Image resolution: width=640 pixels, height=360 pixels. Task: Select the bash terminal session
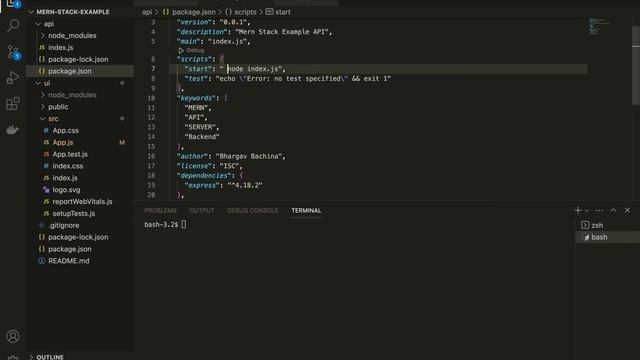pyautogui.click(x=608, y=237)
